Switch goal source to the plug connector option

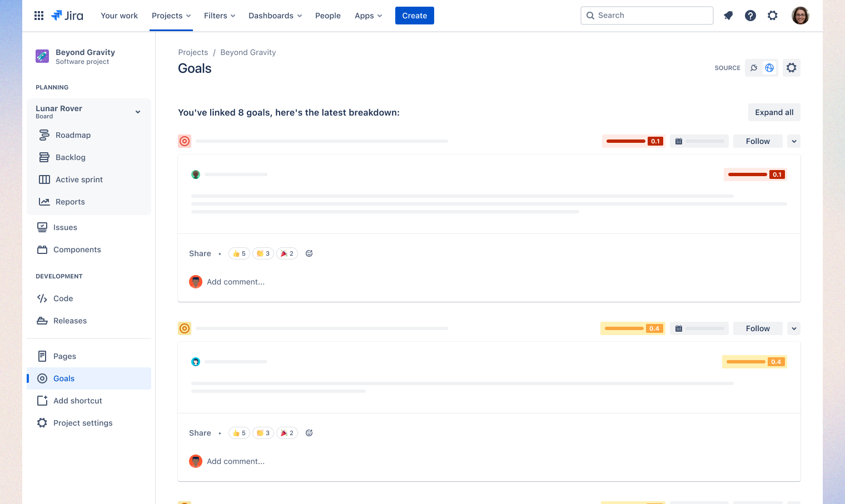[754, 67]
